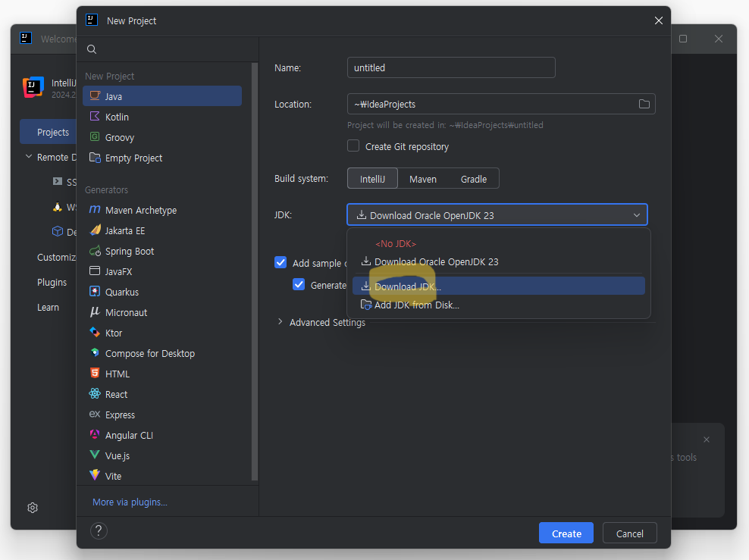Select the Download JDK... option

tap(499, 286)
